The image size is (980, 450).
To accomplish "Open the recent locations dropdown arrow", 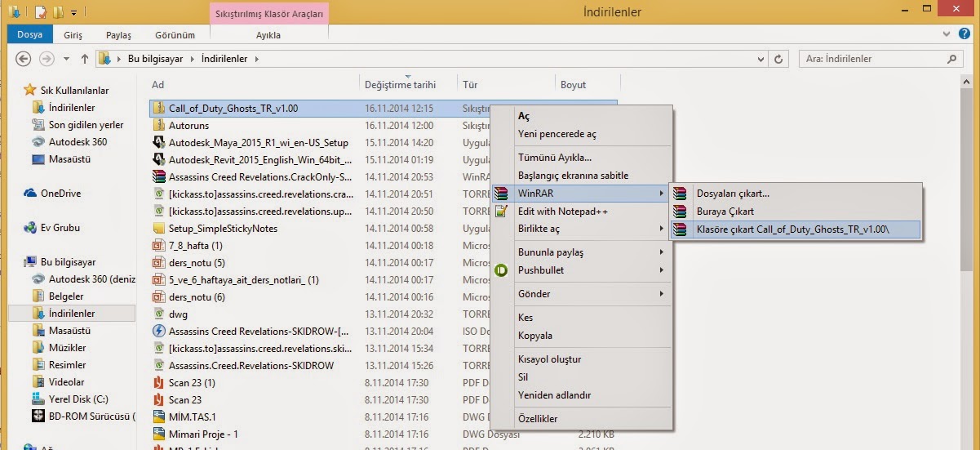I will pos(67,59).
